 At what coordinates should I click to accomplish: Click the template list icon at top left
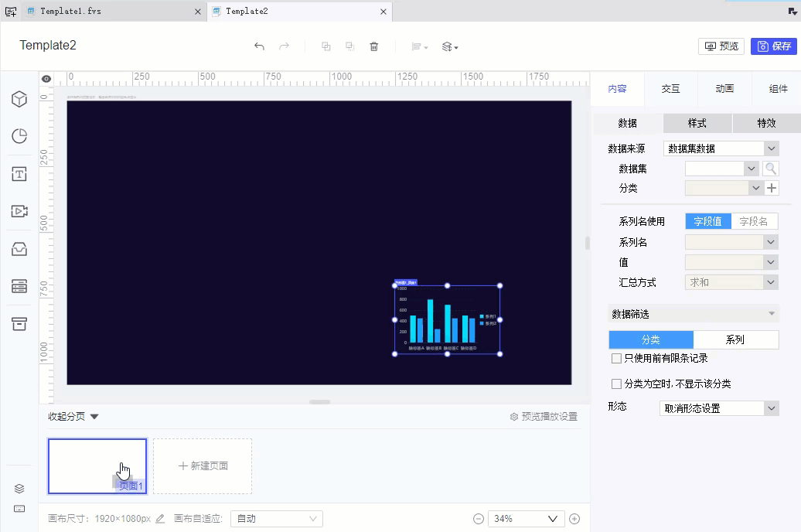[x=10, y=12]
